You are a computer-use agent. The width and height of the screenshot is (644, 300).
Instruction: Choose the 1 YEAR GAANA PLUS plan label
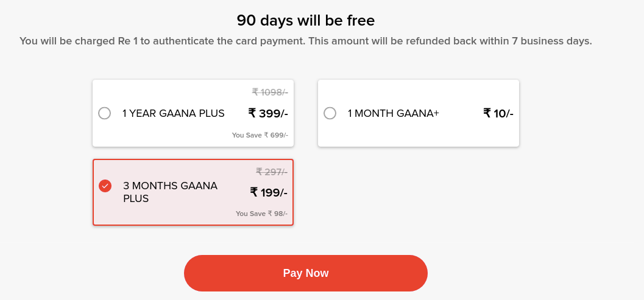[x=173, y=113]
